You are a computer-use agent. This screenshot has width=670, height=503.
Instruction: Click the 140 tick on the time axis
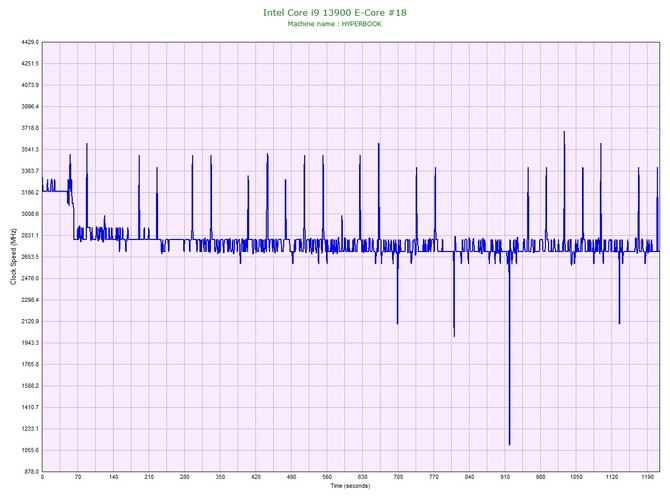(114, 477)
